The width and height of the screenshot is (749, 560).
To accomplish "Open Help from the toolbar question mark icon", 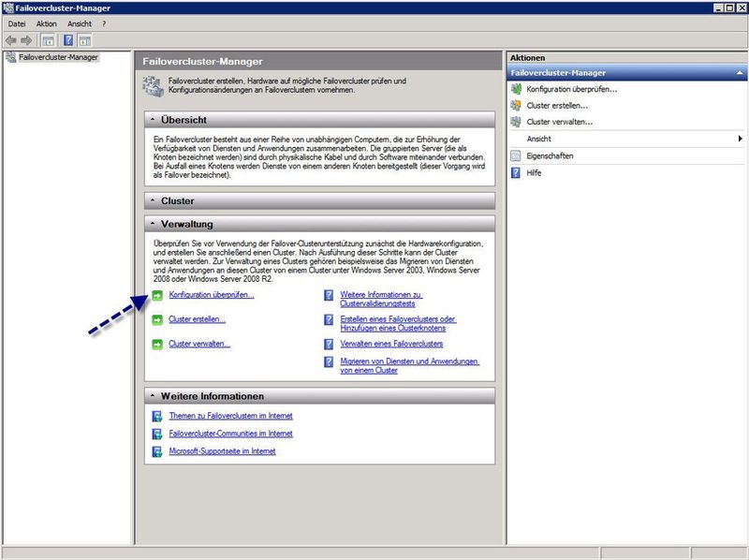I will click(x=68, y=40).
